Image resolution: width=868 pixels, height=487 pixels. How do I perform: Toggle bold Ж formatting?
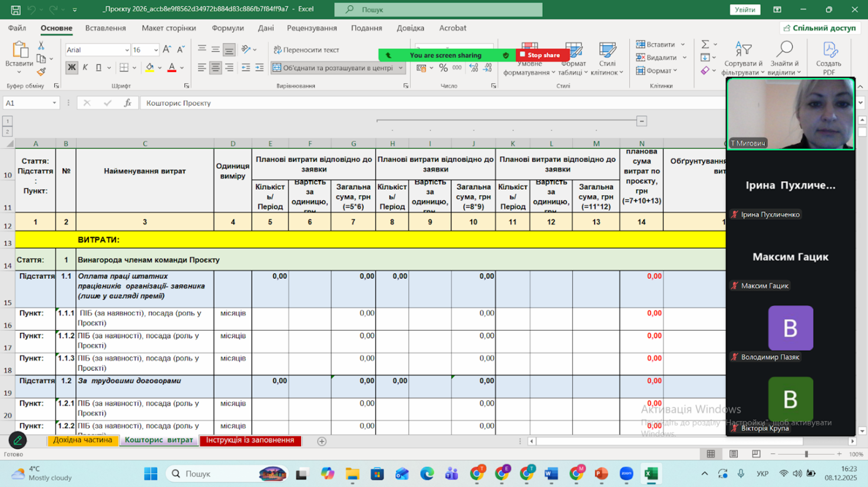click(x=71, y=68)
